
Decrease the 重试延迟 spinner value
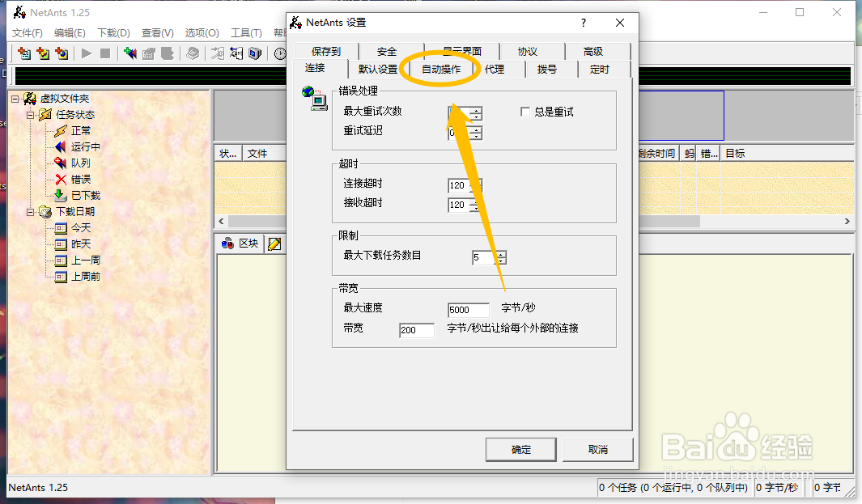point(478,136)
